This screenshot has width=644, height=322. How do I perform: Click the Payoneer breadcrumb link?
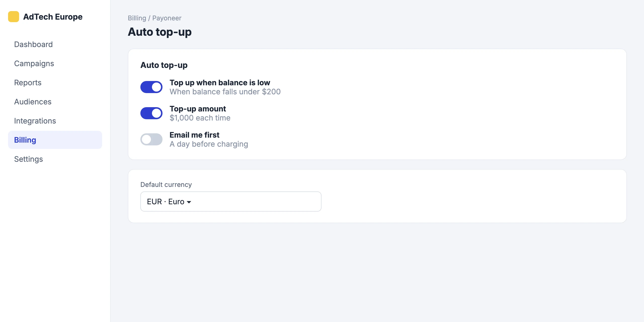[167, 18]
